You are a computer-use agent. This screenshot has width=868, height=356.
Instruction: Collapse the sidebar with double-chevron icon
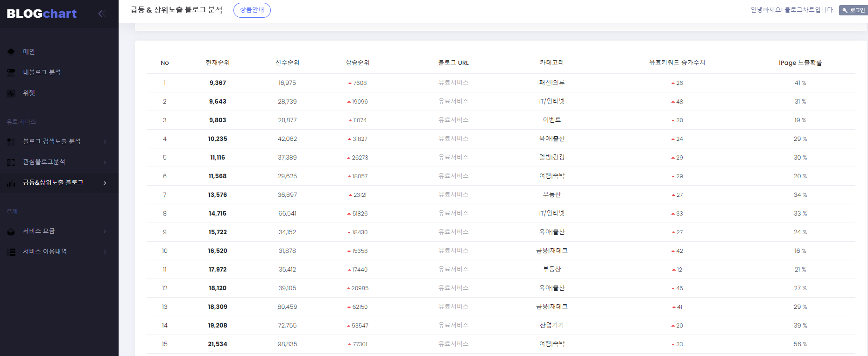click(102, 14)
